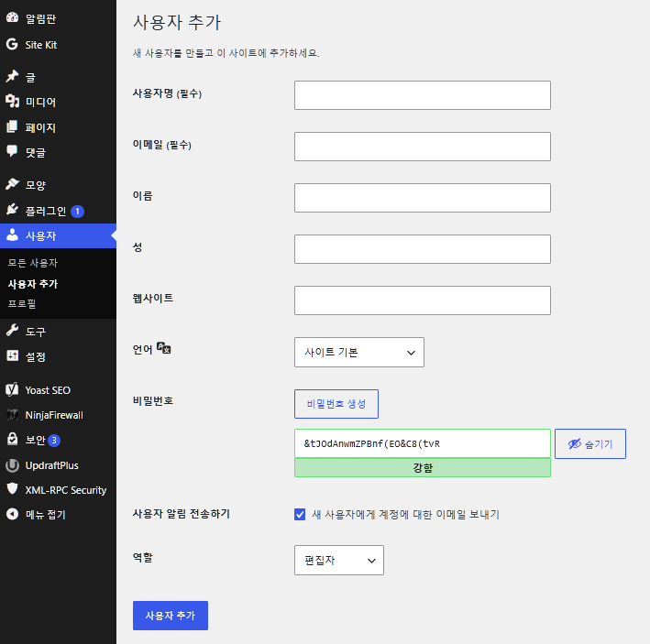Click the Site Kit Google G icon

[13, 44]
